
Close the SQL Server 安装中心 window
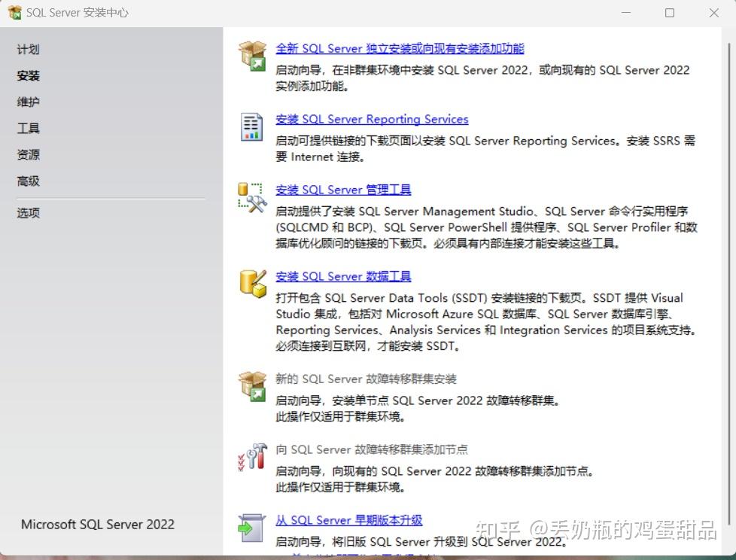click(x=714, y=13)
